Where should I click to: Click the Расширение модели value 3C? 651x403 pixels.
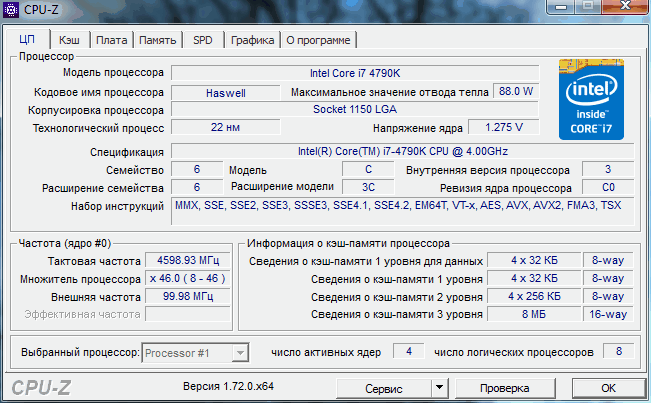coord(368,187)
